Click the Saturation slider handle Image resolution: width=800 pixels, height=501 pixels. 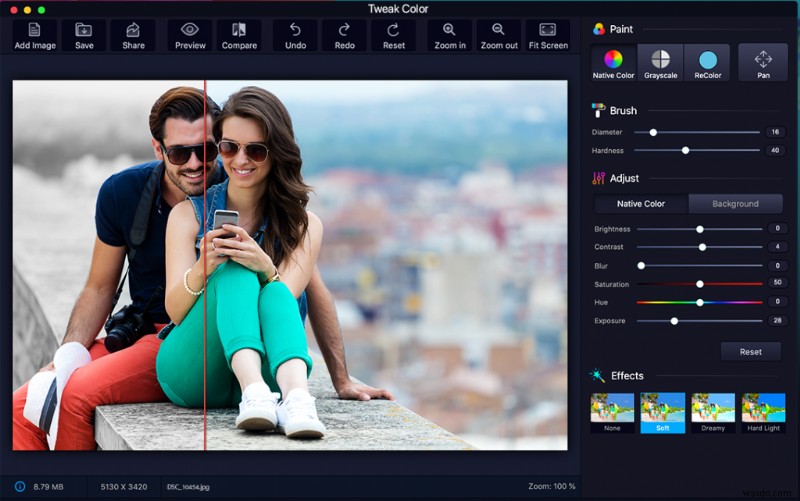tap(700, 284)
